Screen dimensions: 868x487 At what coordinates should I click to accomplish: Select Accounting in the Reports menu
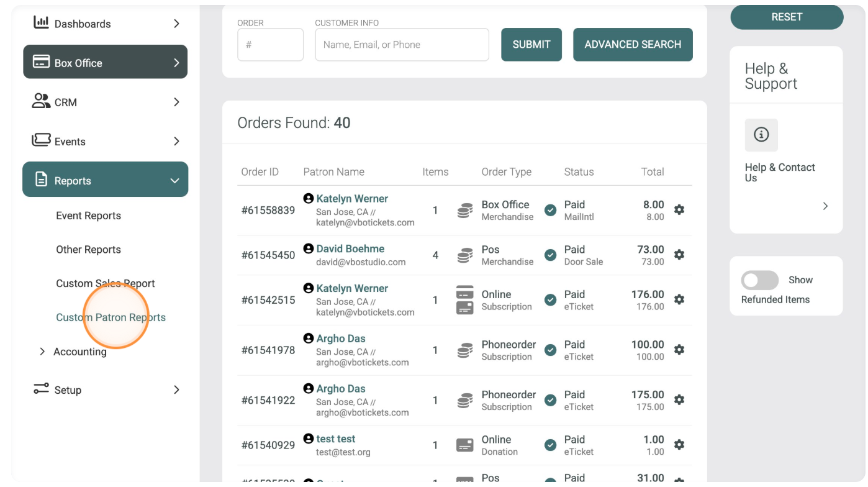pos(80,352)
